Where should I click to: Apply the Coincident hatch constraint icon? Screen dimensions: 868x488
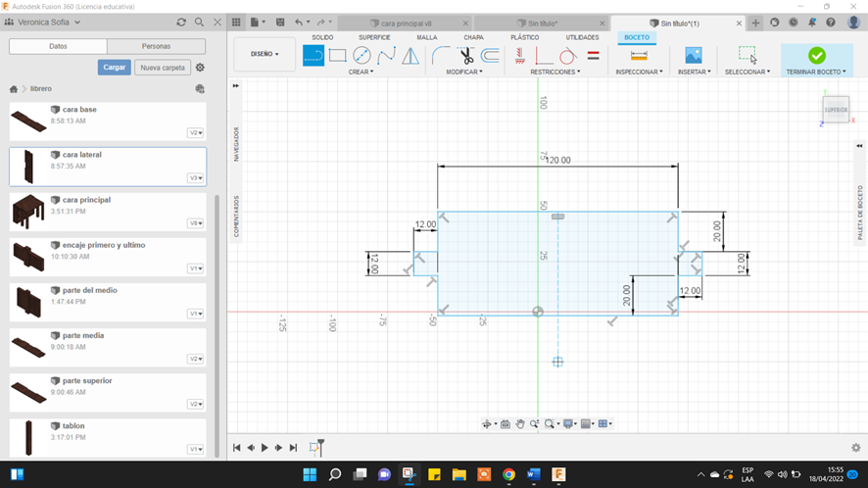pyautogui.click(x=520, y=56)
